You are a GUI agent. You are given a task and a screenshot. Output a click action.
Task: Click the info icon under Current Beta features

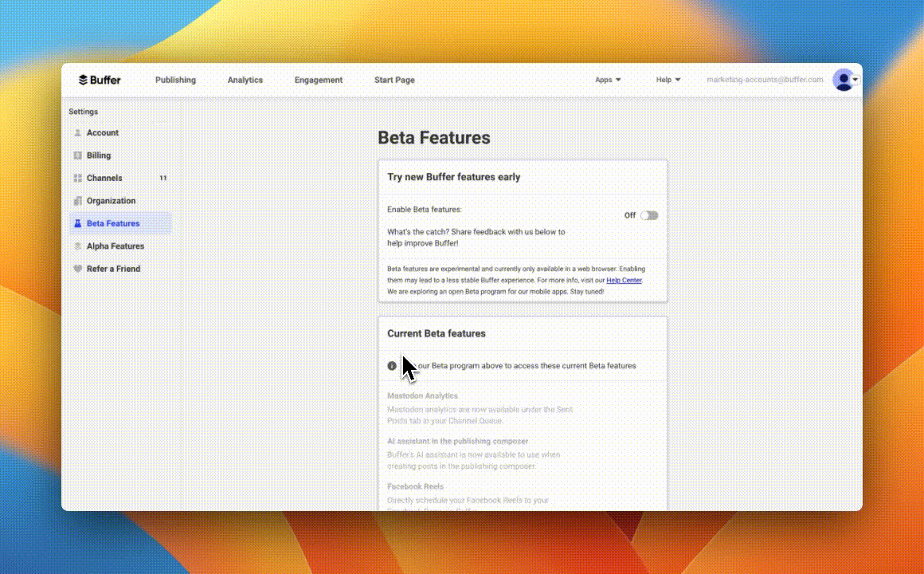(x=392, y=366)
